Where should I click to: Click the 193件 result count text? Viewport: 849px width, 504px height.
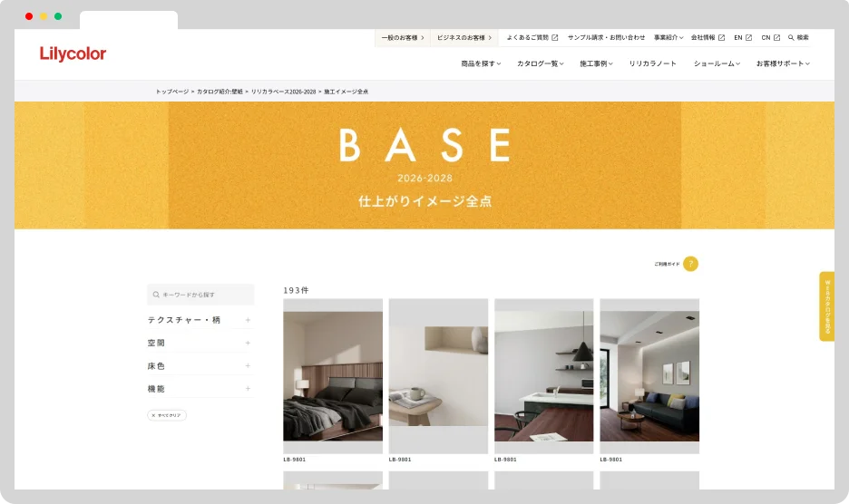pyautogui.click(x=297, y=290)
